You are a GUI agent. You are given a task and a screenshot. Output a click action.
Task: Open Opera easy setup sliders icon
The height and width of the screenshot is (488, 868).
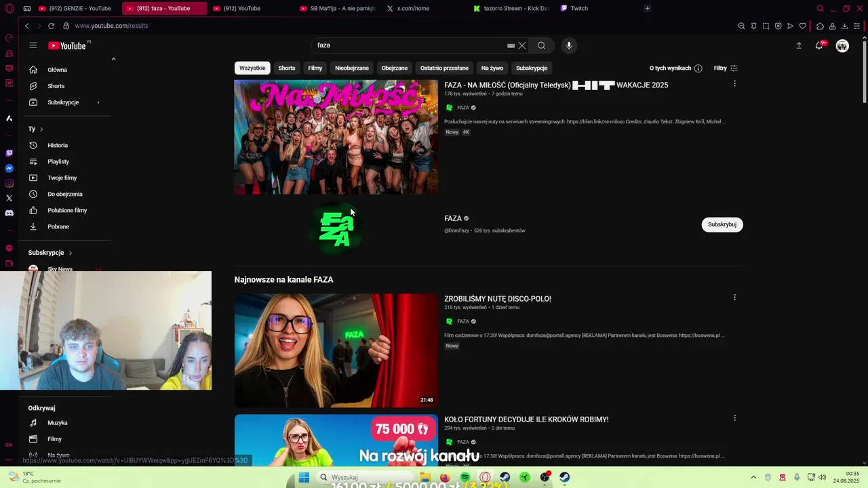click(x=857, y=26)
